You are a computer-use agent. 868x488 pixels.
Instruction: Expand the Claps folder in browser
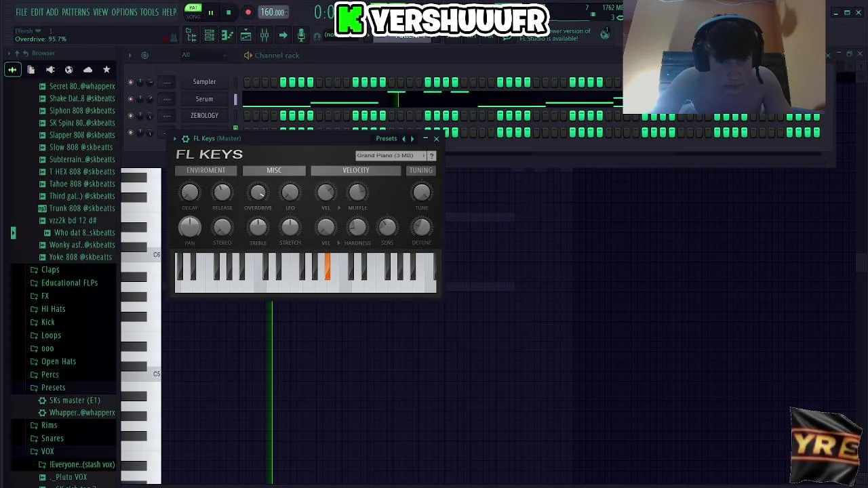[34, 270]
